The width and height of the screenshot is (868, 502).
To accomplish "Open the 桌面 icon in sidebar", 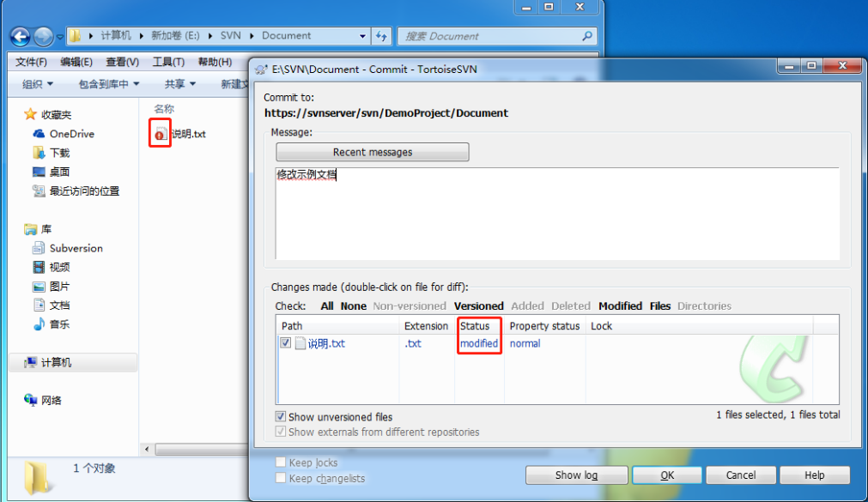I will (39, 172).
